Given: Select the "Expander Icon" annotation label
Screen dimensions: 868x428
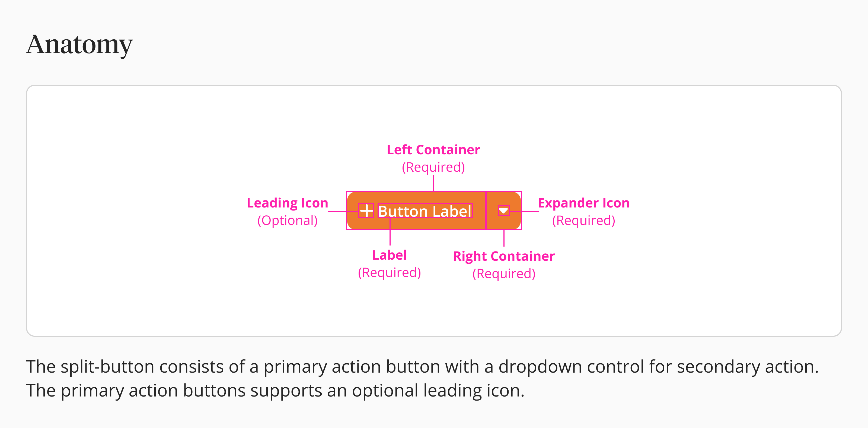Looking at the screenshot, I should 583,203.
